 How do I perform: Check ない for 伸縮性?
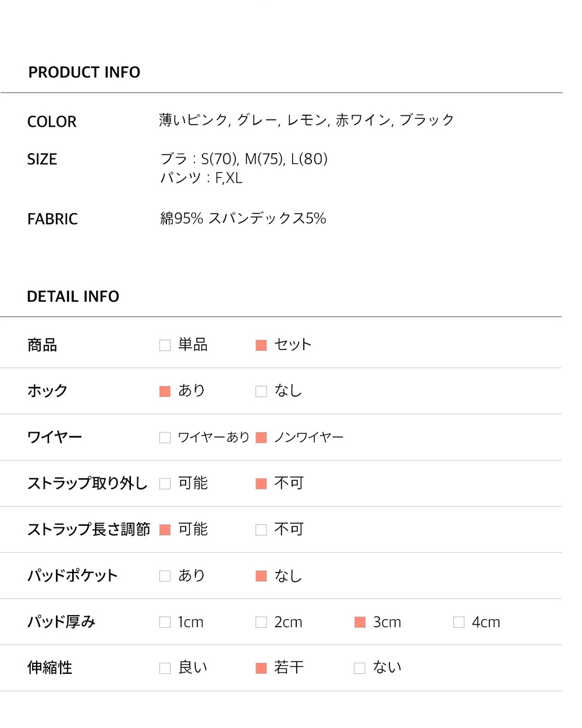(x=360, y=668)
